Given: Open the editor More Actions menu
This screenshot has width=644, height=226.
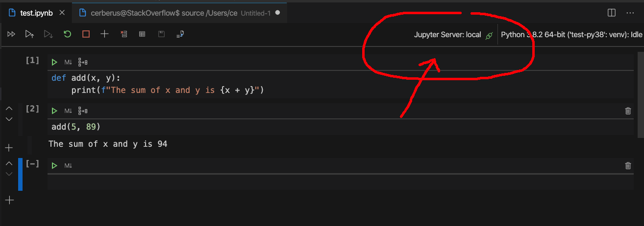Looking at the screenshot, I should point(630,13).
